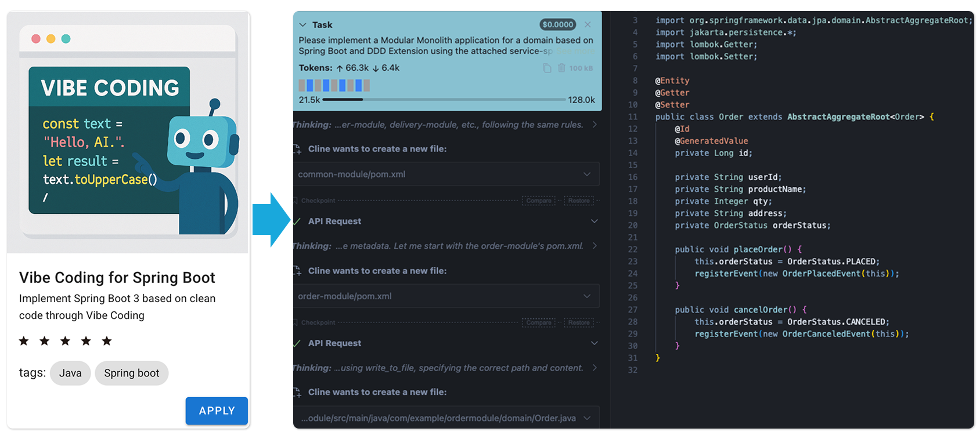Close the Cline task with the X
980x439 pixels.
[x=588, y=24]
